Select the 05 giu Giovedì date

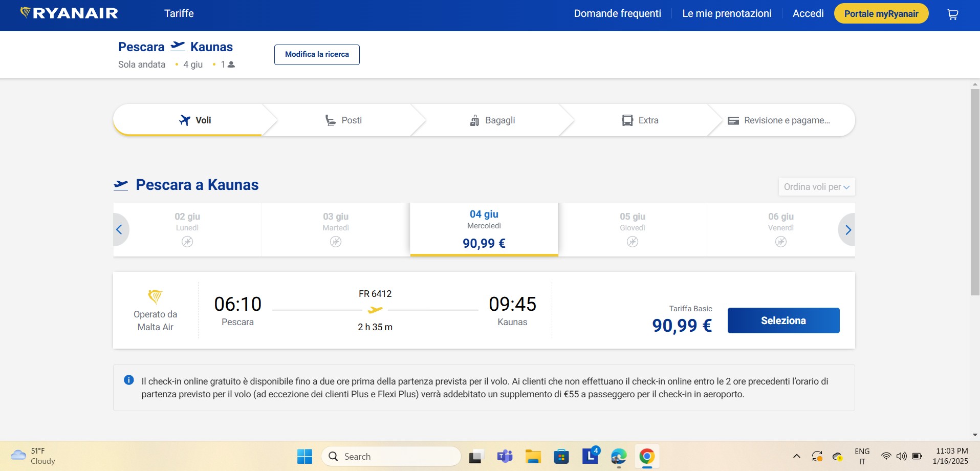633,229
